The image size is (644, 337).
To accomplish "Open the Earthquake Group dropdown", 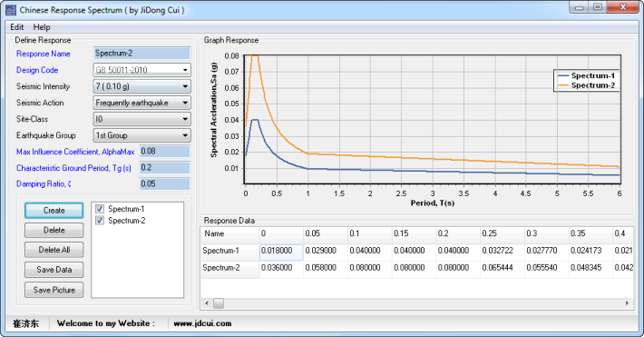I will [142, 135].
